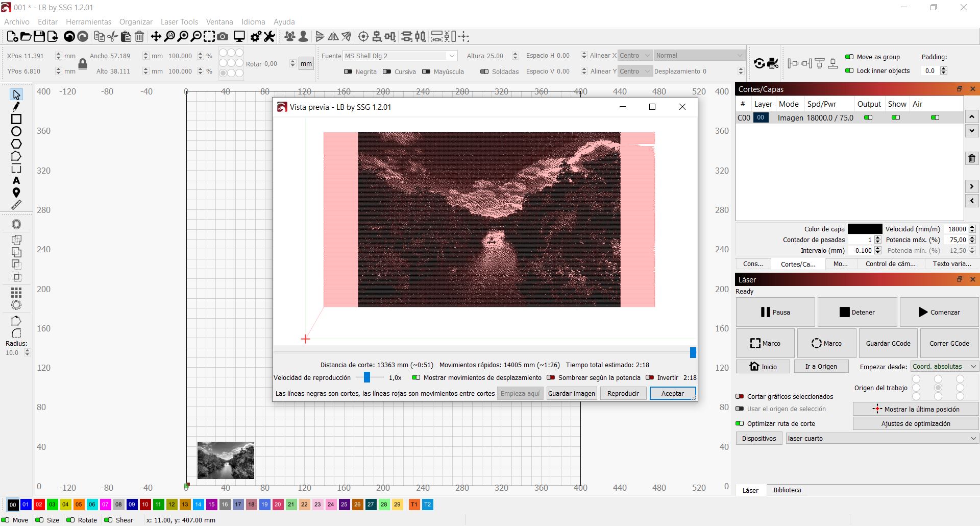980x526 pixels.
Task: Expand the Empezar desde dropdown
Action: click(x=944, y=367)
